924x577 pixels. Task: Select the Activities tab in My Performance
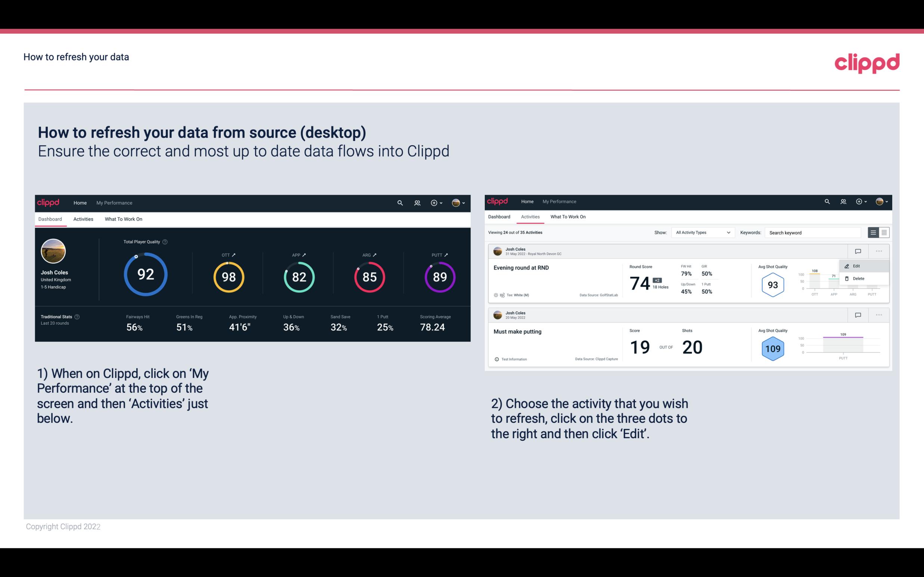click(x=83, y=219)
